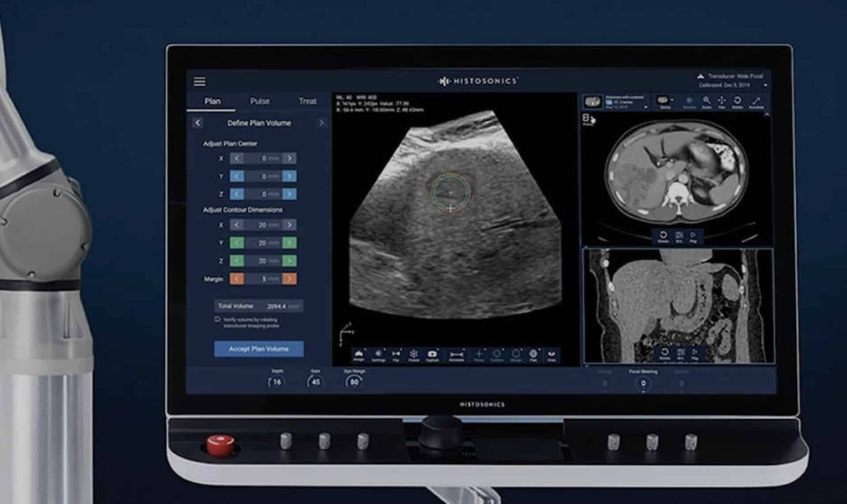Viewport: 847px width, 504px height.
Task: Select the CT Annotate tool
Action: [756, 102]
